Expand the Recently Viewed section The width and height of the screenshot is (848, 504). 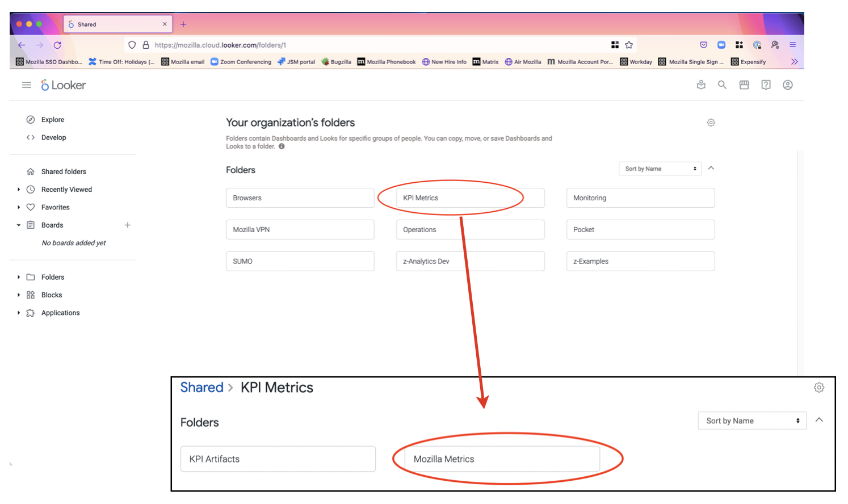[x=19, y=190]
